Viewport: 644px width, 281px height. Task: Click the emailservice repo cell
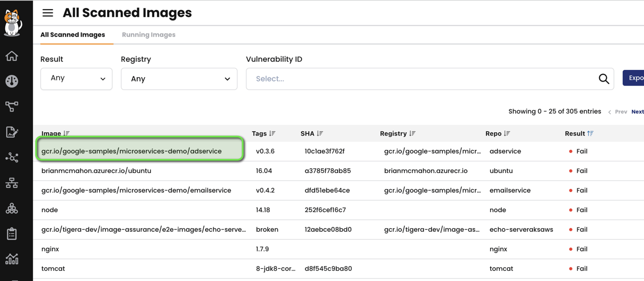pos(510,191)
